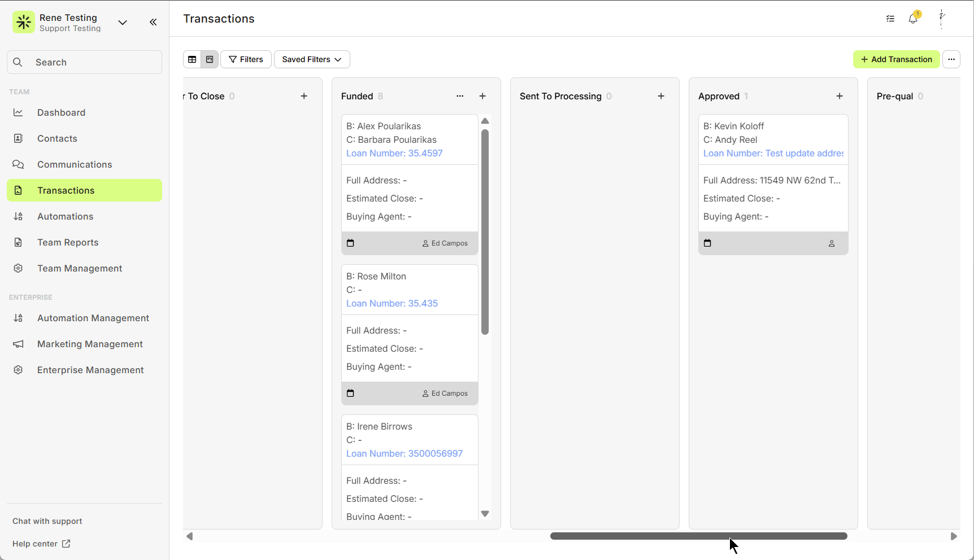Go to Dashboard in sidebar
The image size is (974, 560).
click(61, 112)
